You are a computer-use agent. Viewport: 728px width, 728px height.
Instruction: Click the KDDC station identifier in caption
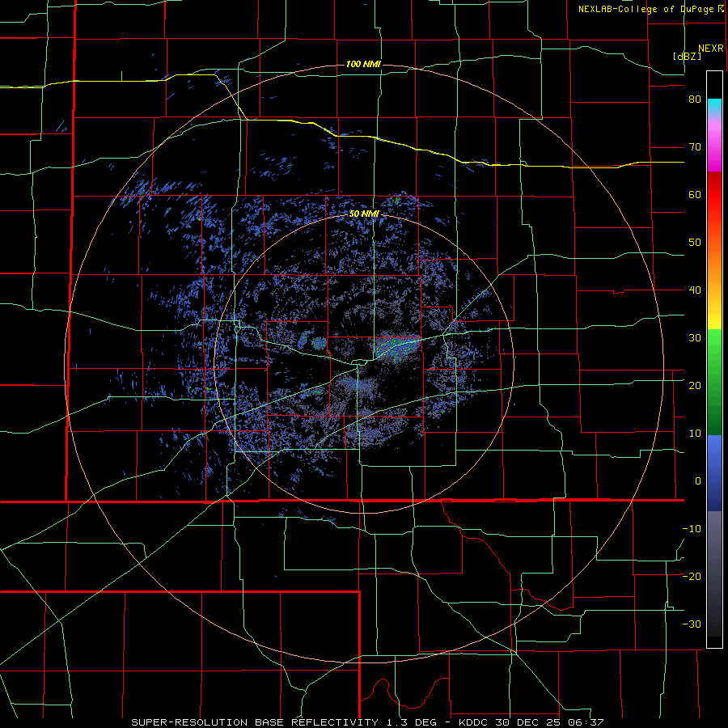pyautogui.click(x=473, y=722)
